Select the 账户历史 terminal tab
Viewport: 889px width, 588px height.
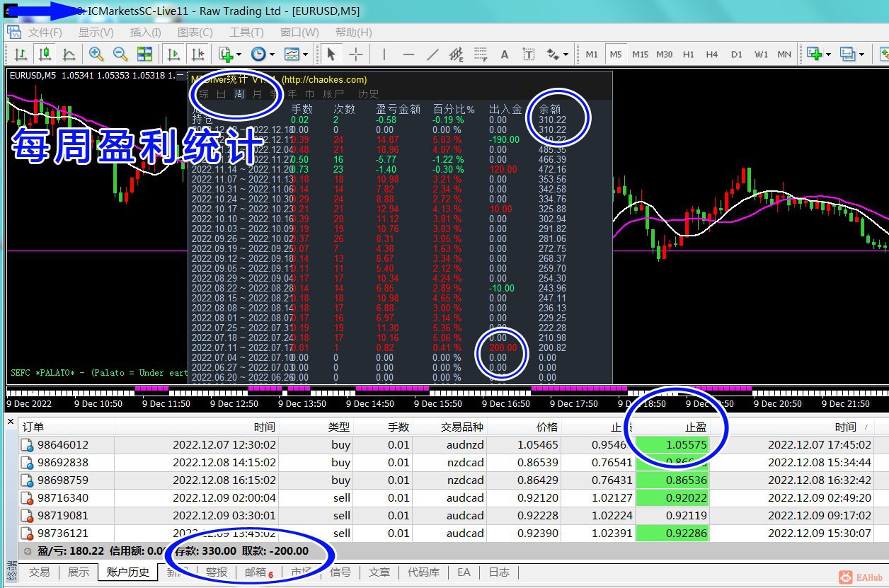128,572
